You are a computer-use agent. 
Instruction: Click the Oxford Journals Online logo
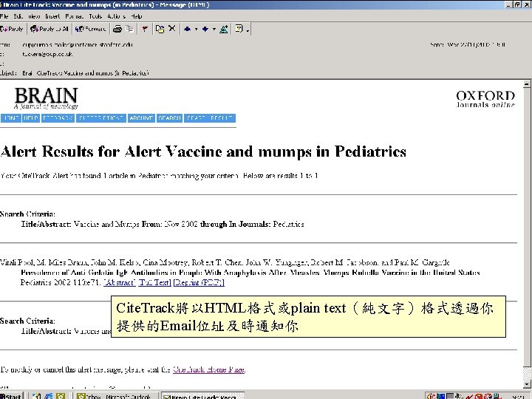click(x=485, y=99)
